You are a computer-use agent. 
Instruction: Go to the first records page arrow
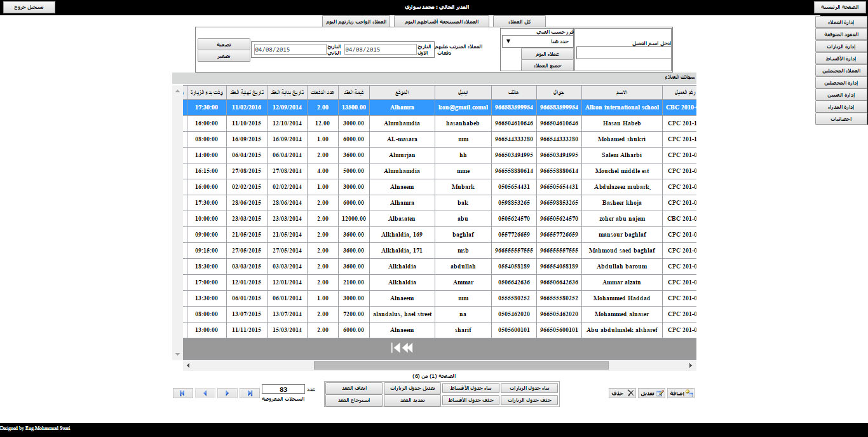pyautogui.click(x=182, y=394)
